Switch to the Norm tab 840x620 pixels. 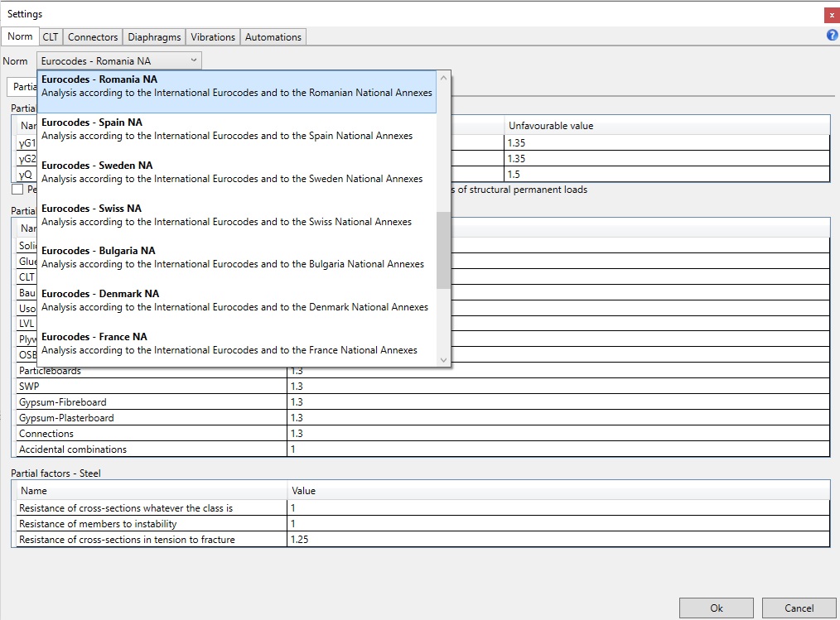pos(20,36)
